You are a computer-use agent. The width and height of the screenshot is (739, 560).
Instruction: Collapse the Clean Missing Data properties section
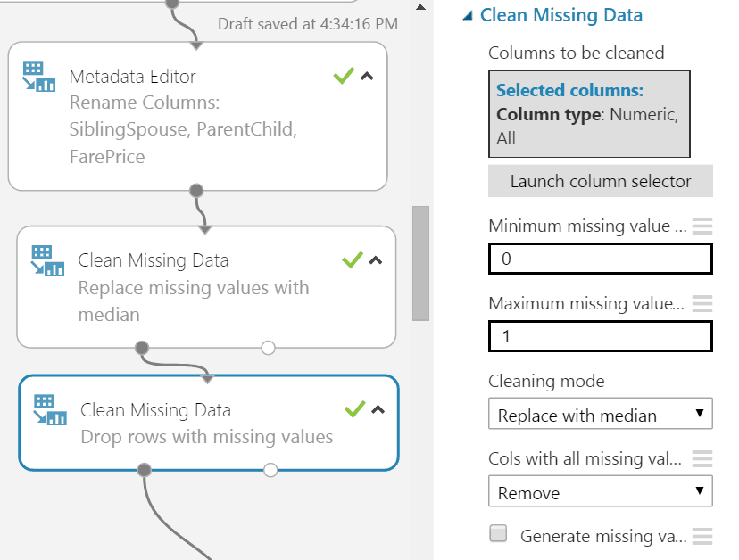point(467,15)
